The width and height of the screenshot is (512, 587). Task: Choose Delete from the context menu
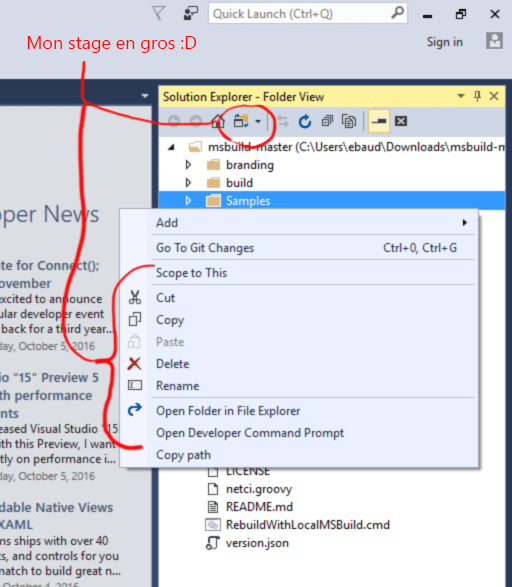(299, 364)
